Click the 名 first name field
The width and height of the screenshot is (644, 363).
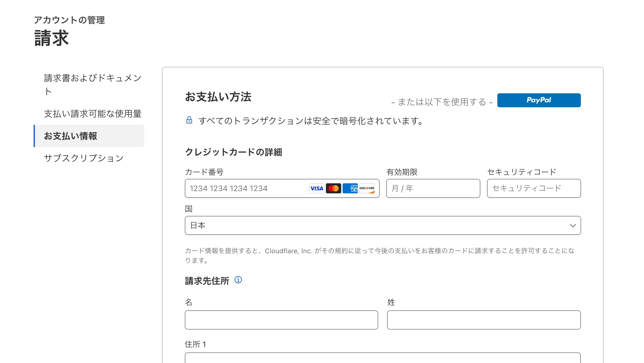coord(281,320)
